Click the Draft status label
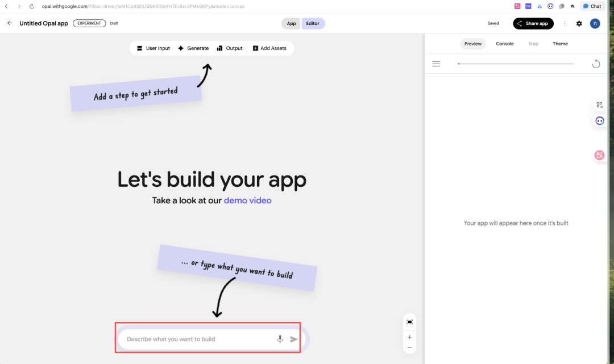This screenshot has width=614, height=364. click(x=114, y=23)
